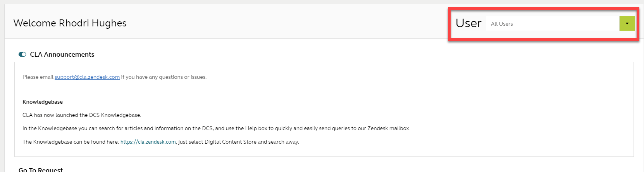Click 'The Knowledgebase can be found here' text

point(71,142)
